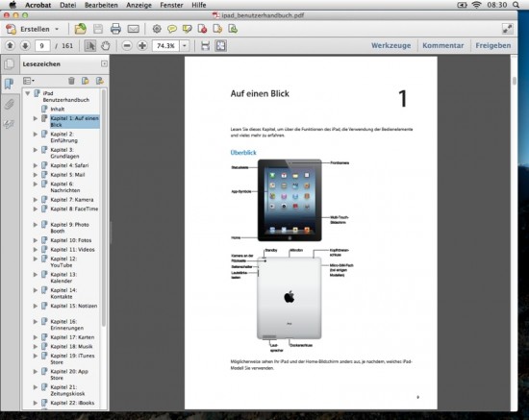529x420 pixels.
Task: Open the bookmarks options menu
Action: (x=28, y=81)
